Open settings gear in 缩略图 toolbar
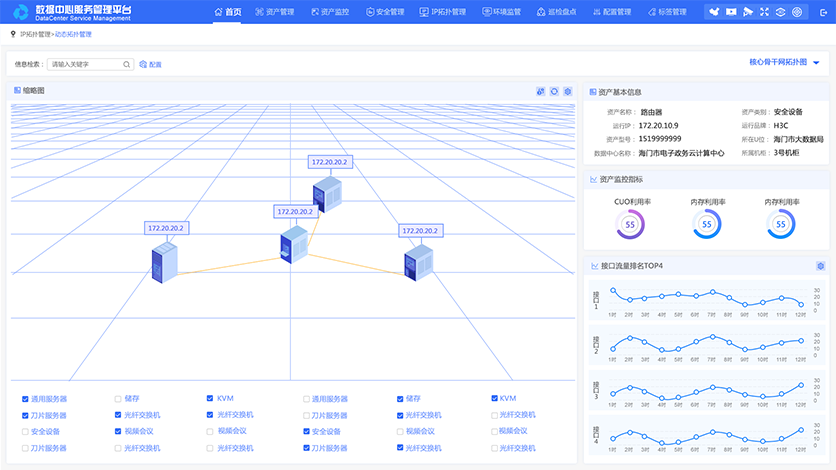Screen dimensions: 836x470 [568, 92]
